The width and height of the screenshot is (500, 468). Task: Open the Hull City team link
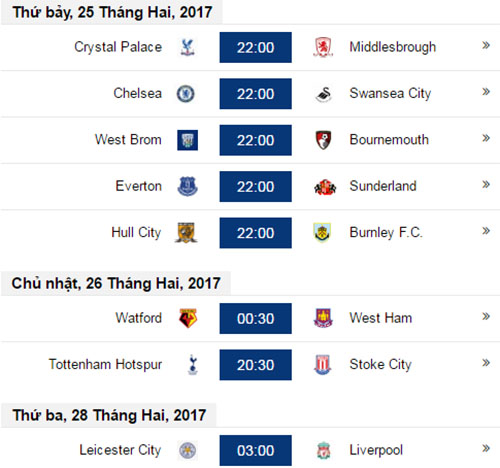[x=136, y=232]
